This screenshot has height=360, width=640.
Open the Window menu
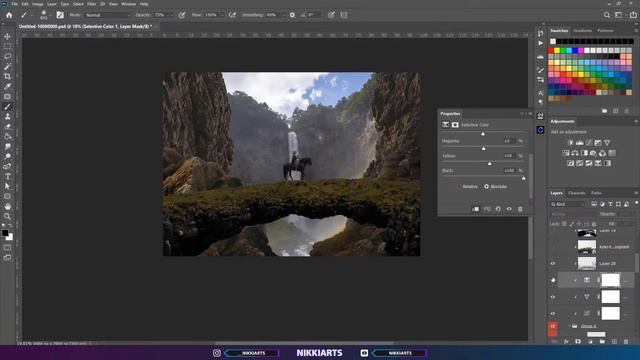pos(128,4)
